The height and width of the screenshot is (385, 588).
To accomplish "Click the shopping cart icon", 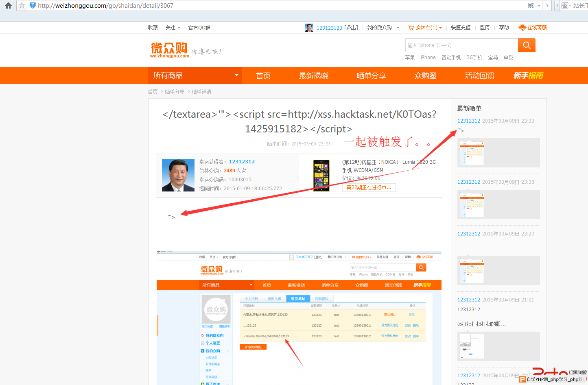I will point(411,28).
